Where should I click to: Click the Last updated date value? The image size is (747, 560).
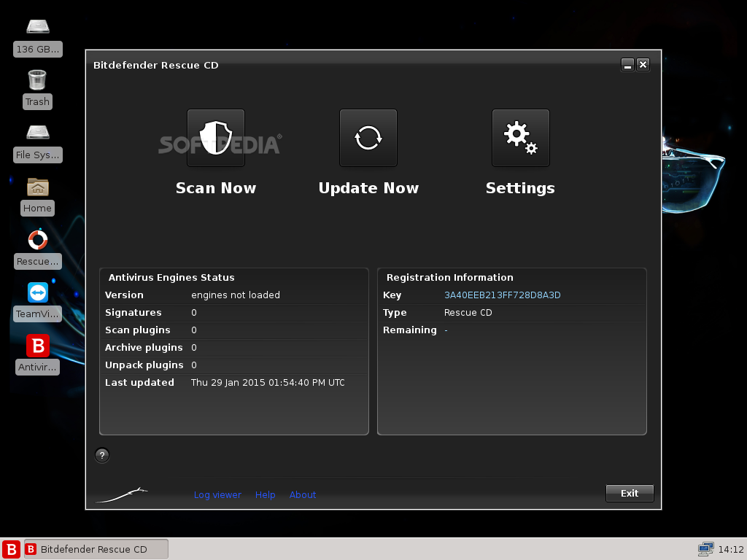pyautogui.click(x=268, y=382)
